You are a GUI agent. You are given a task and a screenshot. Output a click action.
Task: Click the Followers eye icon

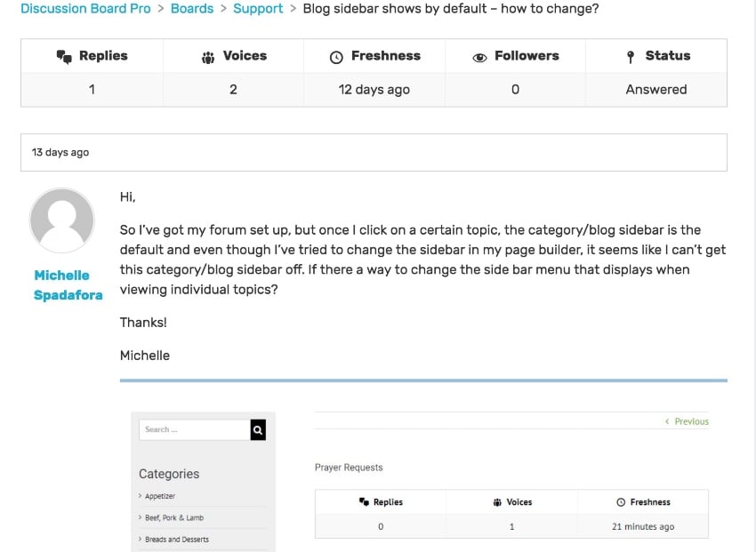(x=479, y=57)
